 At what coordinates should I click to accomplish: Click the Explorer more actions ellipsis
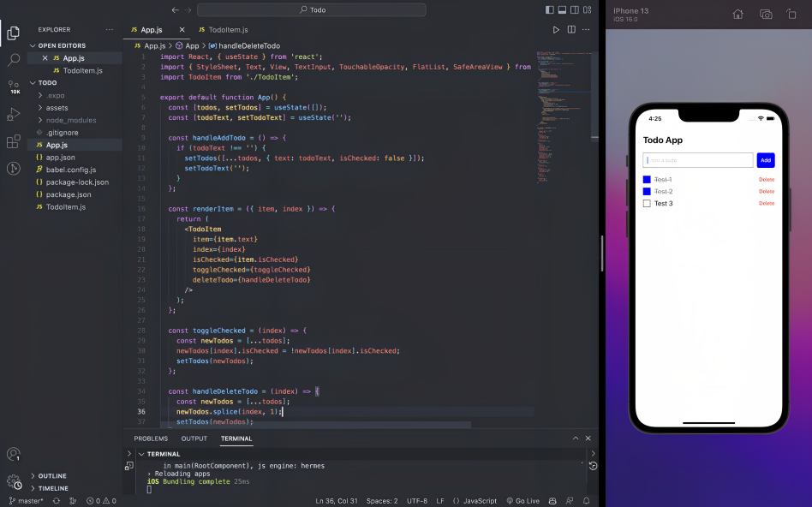[110, 29]
